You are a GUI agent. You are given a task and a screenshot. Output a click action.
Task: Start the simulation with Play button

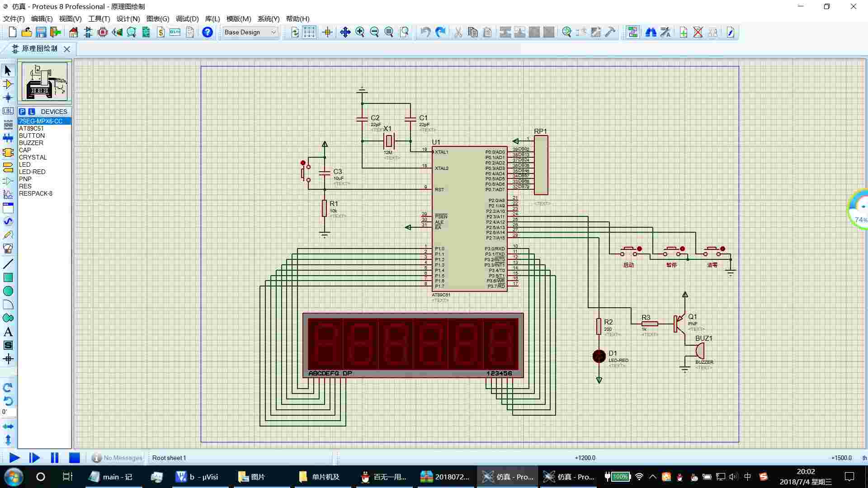click(14, 458)
